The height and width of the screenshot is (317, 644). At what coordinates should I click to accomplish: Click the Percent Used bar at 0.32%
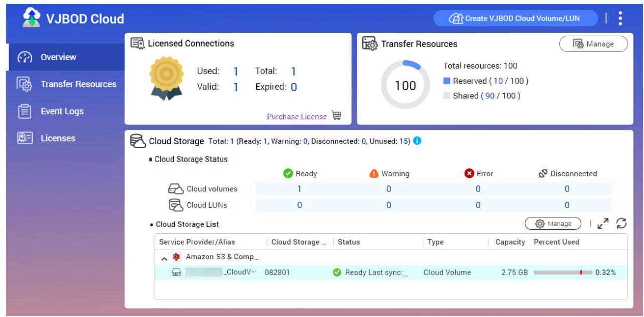(x=563, y=273)
